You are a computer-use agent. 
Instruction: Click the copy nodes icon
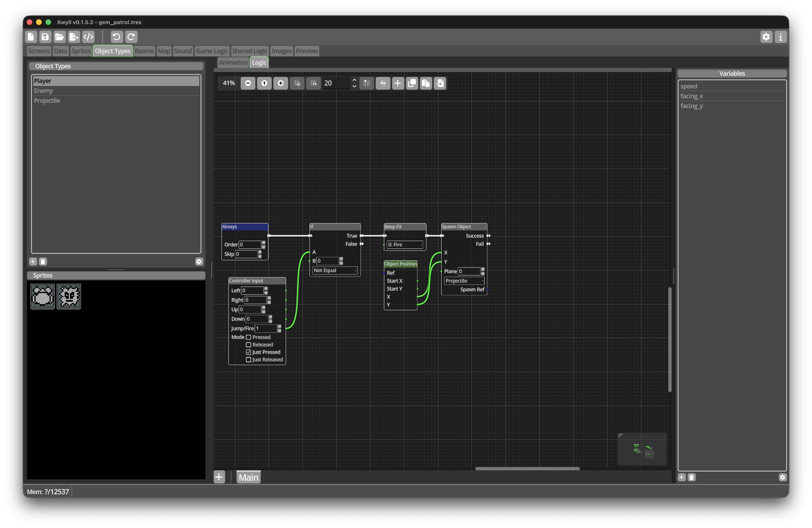[x=412, y=83]
